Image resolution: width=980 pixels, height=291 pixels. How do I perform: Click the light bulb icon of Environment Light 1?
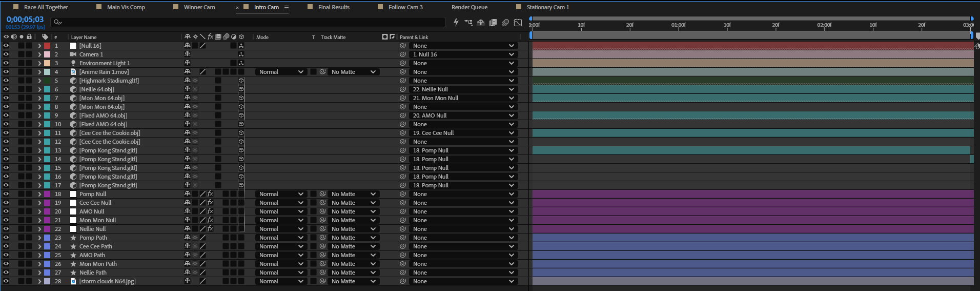click(73, 63)
